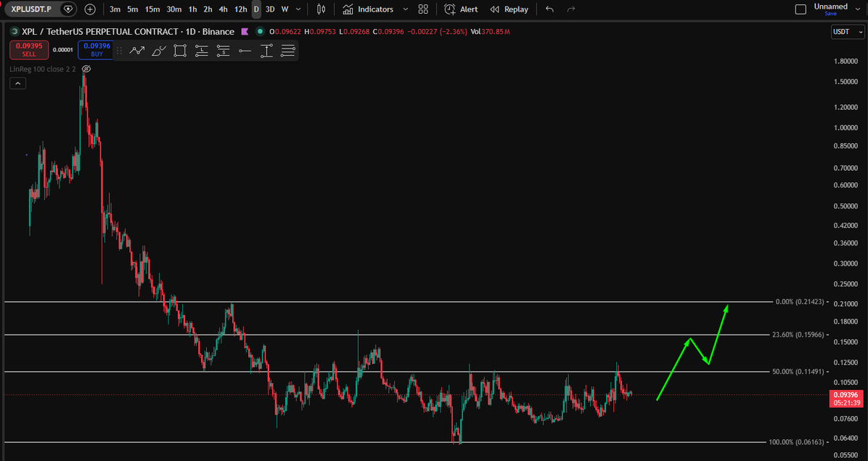868x461 pixels.
Task: Select the Fib retracement tool
Action: coord(287,51)
